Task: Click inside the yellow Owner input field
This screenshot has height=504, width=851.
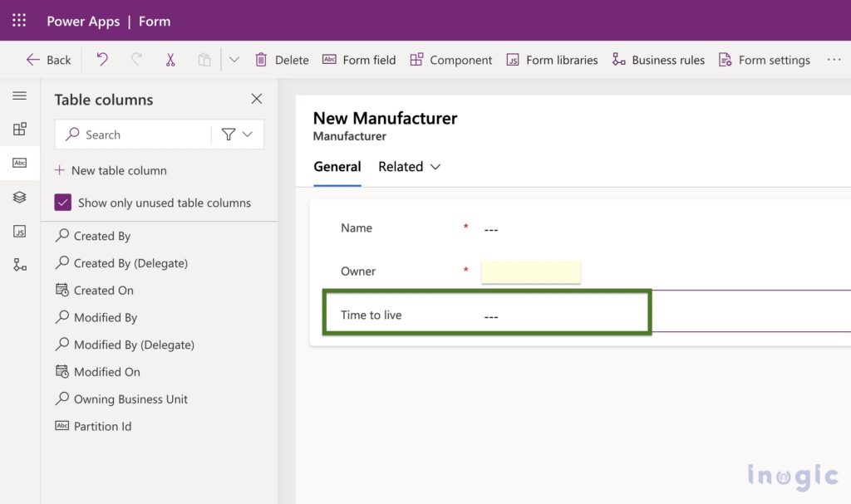Action: tap(530, 272)
